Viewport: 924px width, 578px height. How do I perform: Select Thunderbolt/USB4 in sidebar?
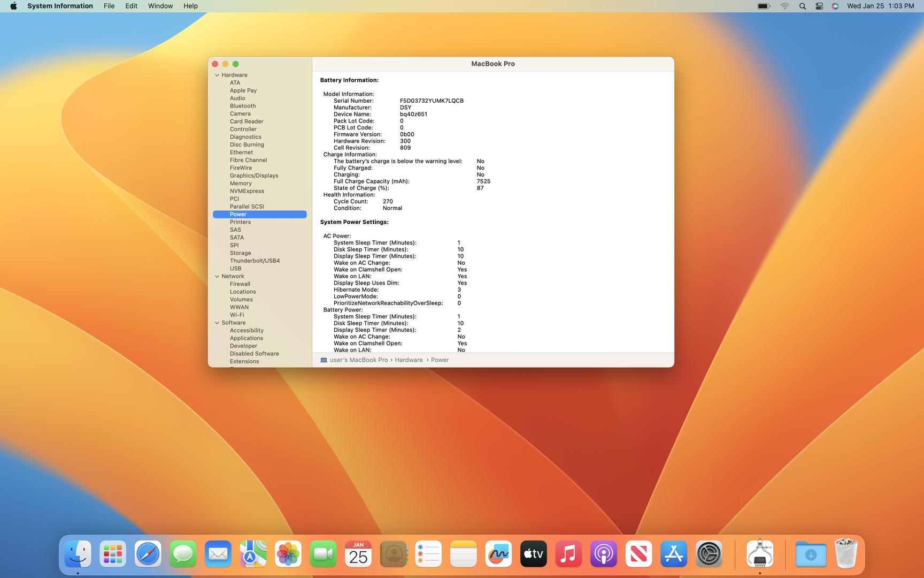pos(255,261)
